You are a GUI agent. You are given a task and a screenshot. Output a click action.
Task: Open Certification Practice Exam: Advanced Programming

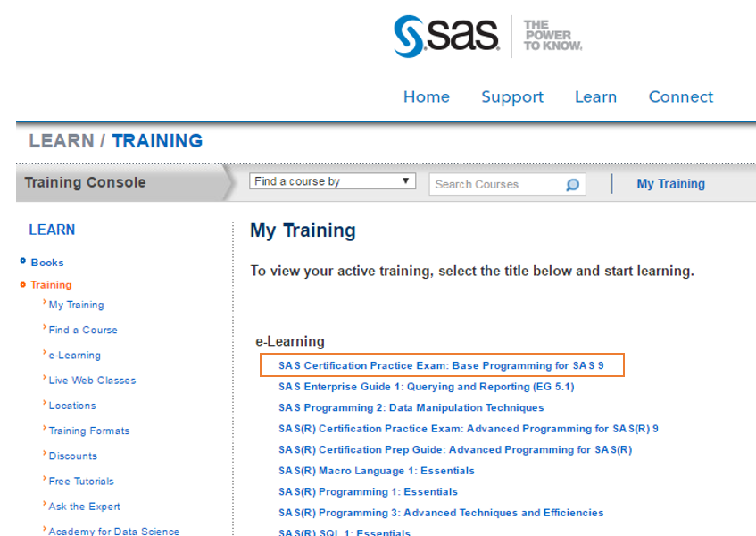(x=469, y=429)
